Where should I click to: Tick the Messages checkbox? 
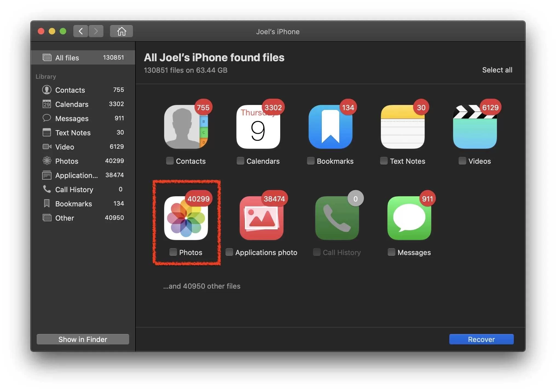392,252
